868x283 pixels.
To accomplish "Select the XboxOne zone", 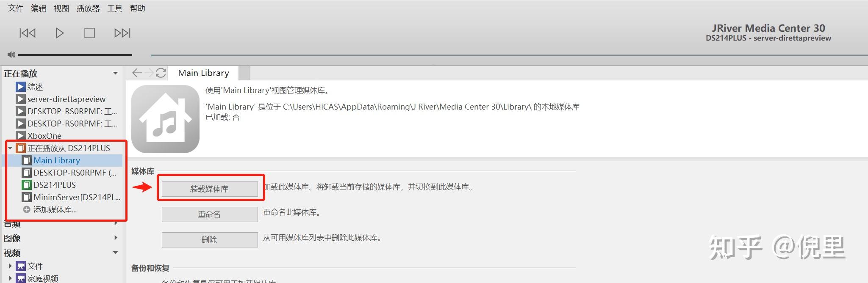I will point(44,136).
